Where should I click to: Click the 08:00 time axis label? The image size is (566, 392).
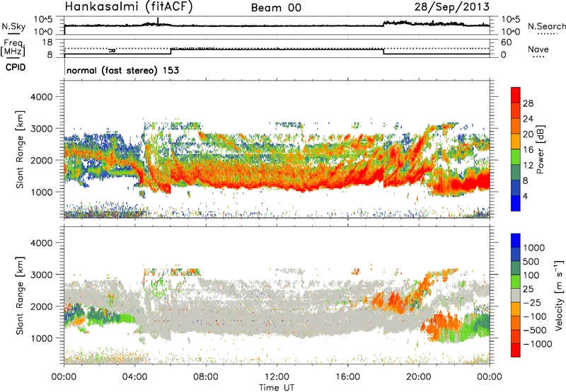(206, 377)
